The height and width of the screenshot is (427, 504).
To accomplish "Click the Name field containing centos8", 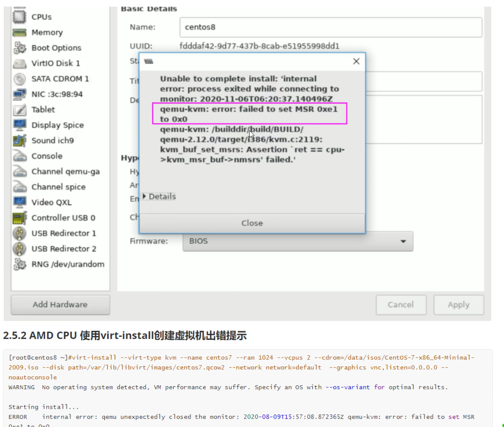I will point(330,27).
